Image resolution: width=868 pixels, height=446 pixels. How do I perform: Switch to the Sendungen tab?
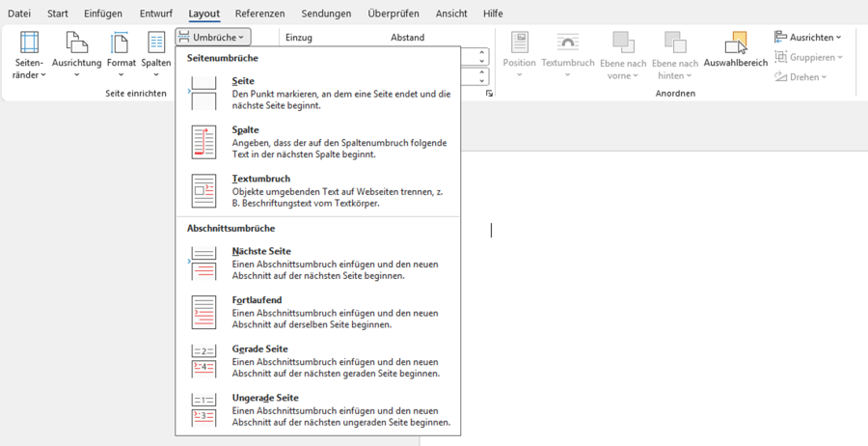326,14
